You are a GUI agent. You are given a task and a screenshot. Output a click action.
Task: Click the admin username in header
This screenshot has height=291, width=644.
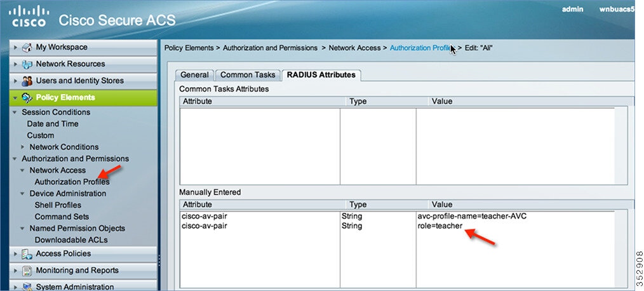point(572,9)
